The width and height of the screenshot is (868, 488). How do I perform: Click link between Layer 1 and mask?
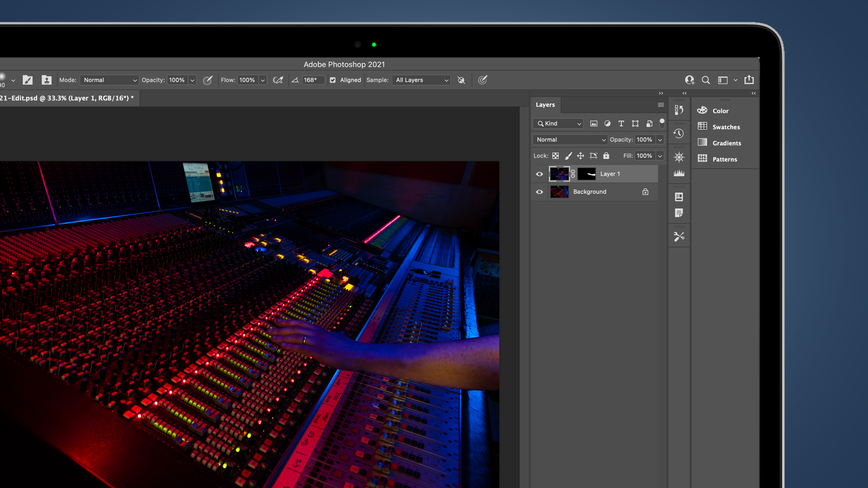573,174
